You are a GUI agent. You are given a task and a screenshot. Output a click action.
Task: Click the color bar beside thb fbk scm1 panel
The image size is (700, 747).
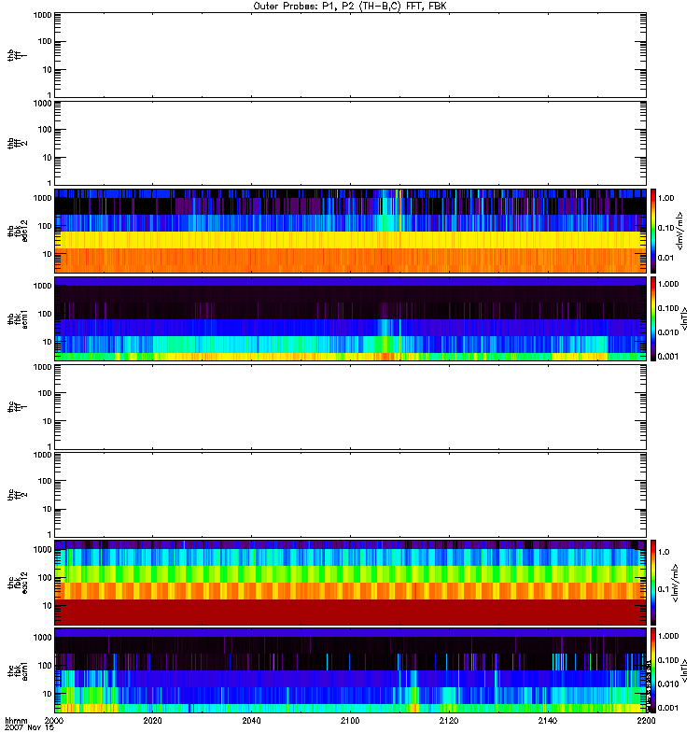coord(653,318)
